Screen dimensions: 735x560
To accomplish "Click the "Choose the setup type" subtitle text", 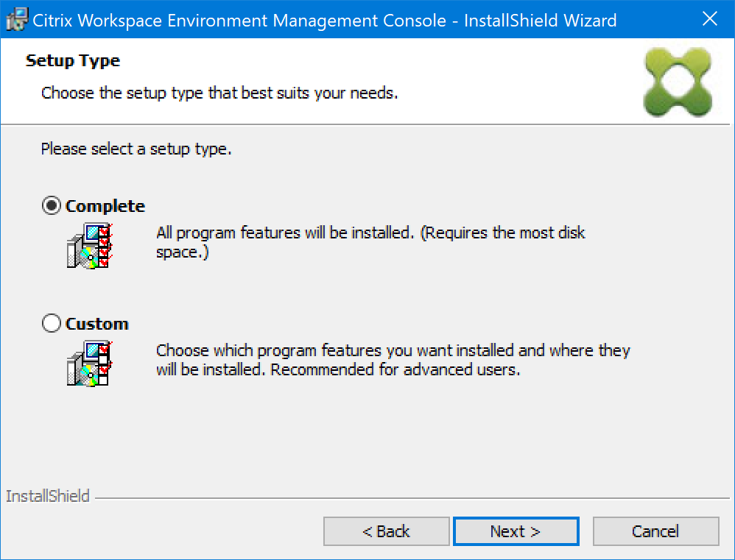I will click(x=219, y=93).
